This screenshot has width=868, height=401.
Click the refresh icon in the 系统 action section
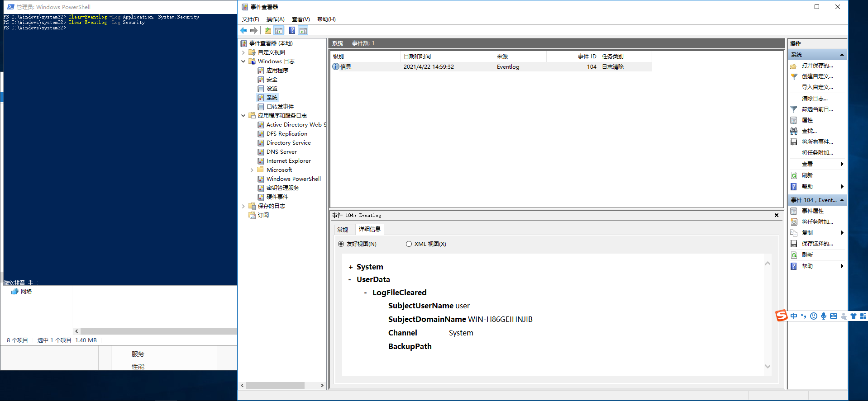[794, 175]
